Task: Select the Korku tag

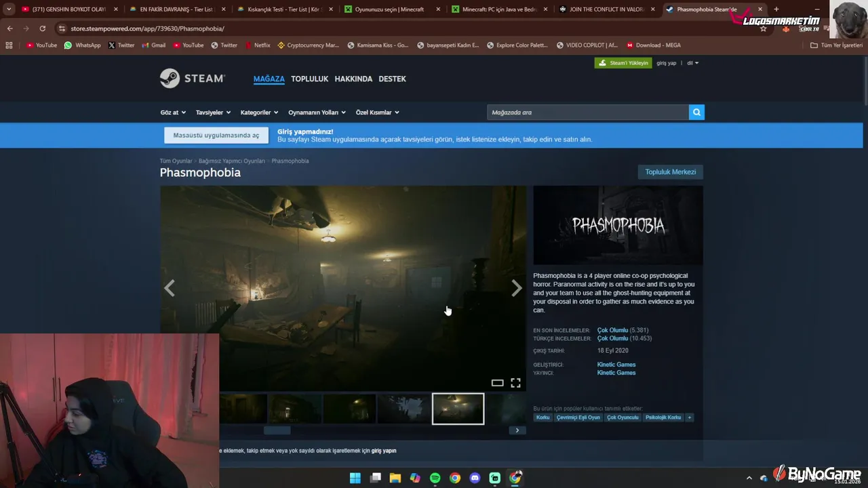Action: coord(542,418)
